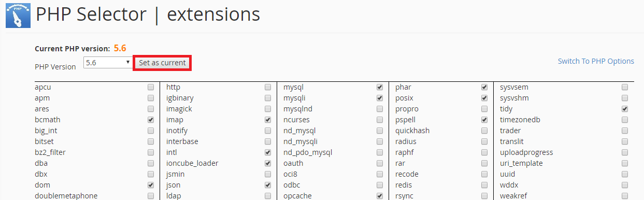644x200 pixels.
Task: Enable the apcu extension checkbox
Action: 151,87
